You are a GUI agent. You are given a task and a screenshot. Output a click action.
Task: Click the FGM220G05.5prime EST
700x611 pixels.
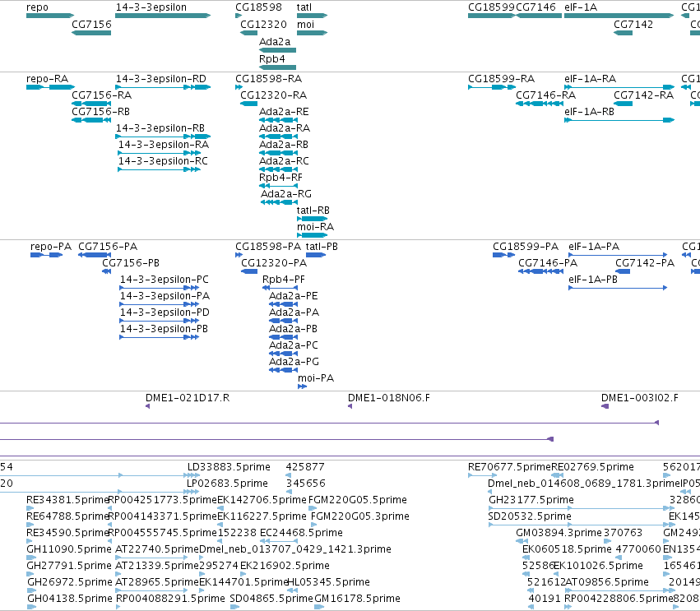(x=313, y=508)
